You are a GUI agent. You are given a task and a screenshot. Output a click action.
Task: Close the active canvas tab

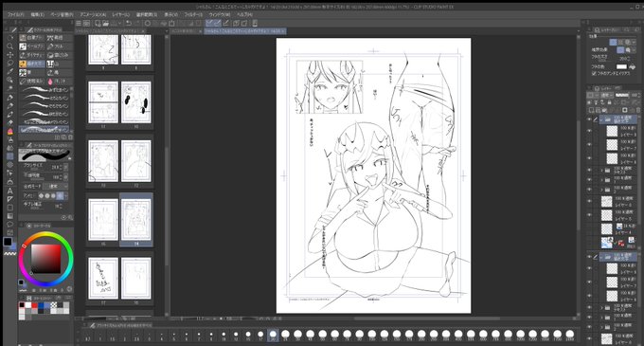(x=283, y=31)
